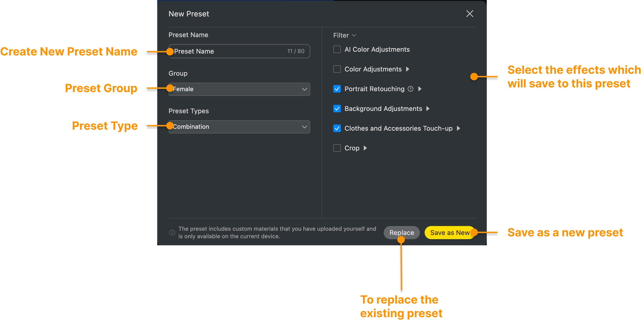Click the Portrait Retouching help icon

[410, 89]
